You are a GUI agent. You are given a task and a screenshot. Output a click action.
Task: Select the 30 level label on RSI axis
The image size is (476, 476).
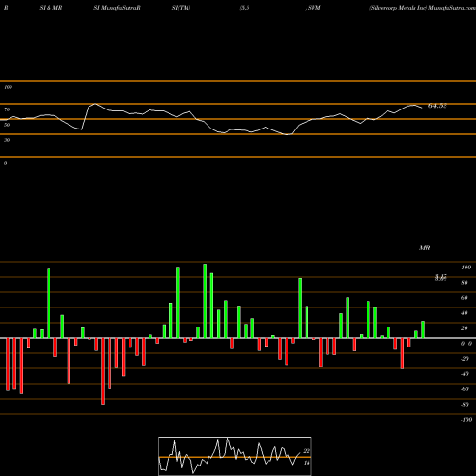[x=7, y=140]
